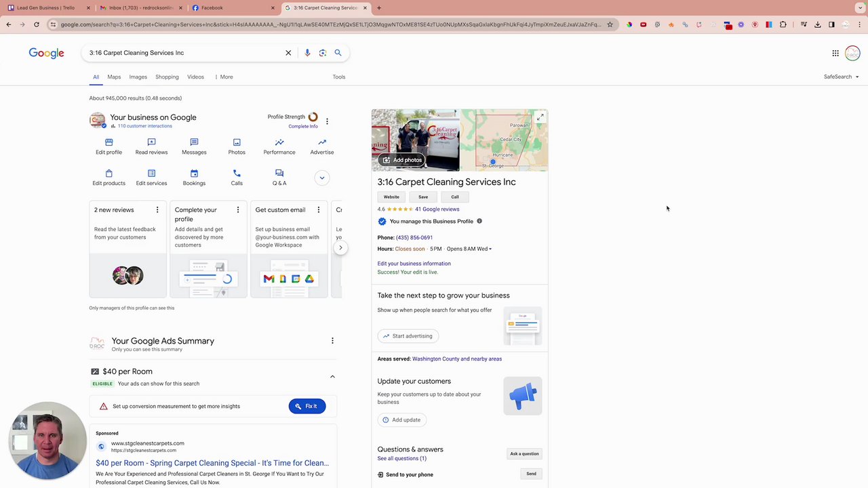Clear the search box with the X
Viewport: 868px width, 488px height.
pos(288,53)
